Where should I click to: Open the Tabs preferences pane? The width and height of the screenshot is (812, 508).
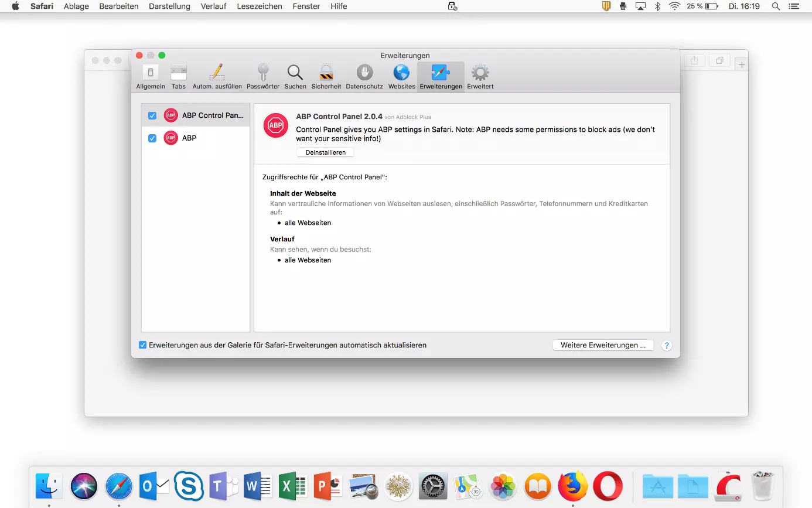click(x=179, y=77)
